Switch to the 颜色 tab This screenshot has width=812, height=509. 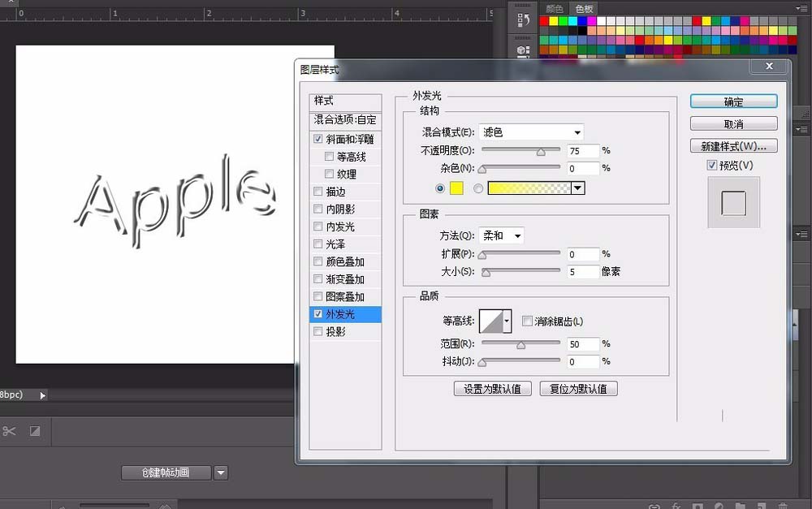click(555, 8)
